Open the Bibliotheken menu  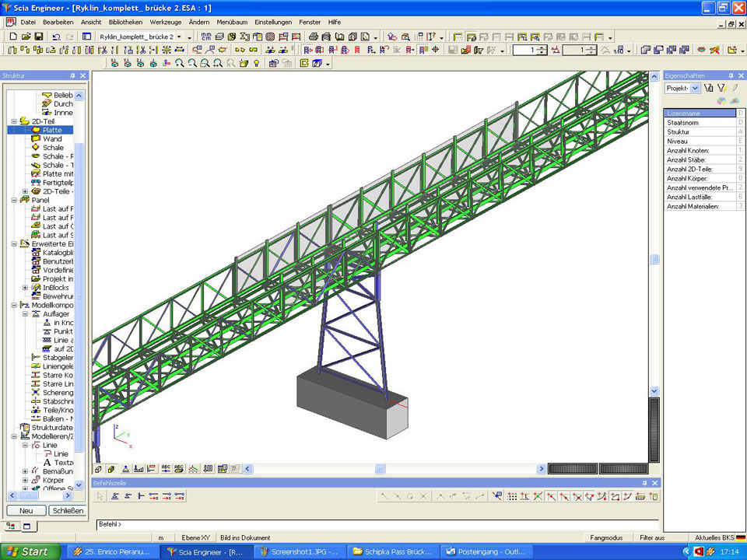pos(125,22)
